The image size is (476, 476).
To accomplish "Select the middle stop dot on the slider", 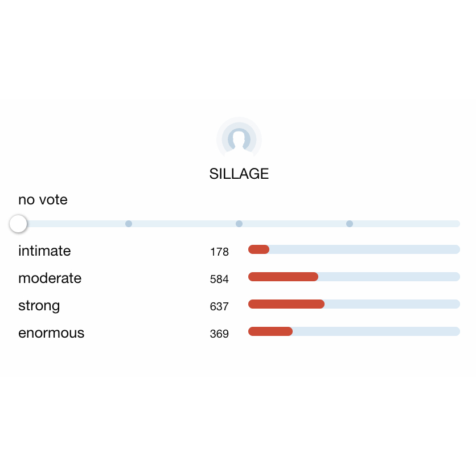I will 239,224.
